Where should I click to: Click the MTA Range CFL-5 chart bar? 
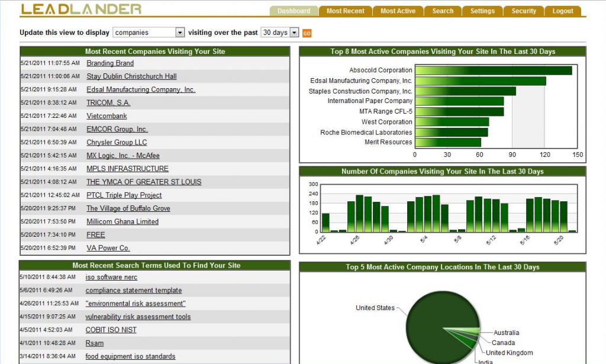click(x=459, y=112)
